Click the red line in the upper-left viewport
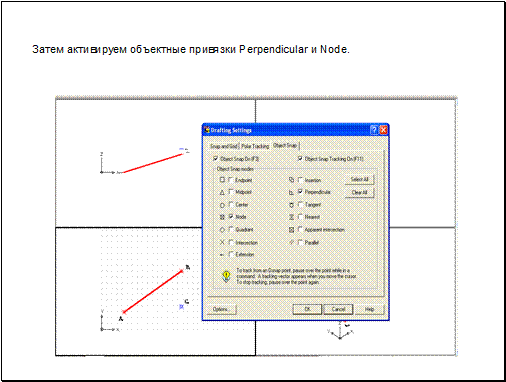 tap(152, 163)
